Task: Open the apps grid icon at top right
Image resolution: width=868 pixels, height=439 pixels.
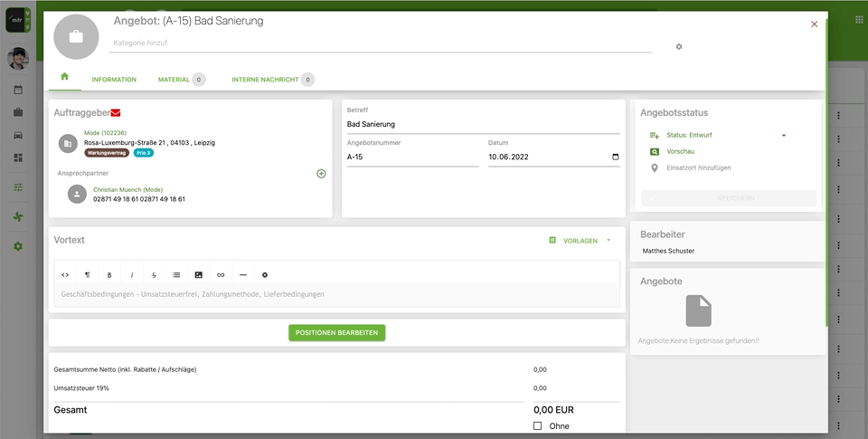Action: [x=859, y=20]
